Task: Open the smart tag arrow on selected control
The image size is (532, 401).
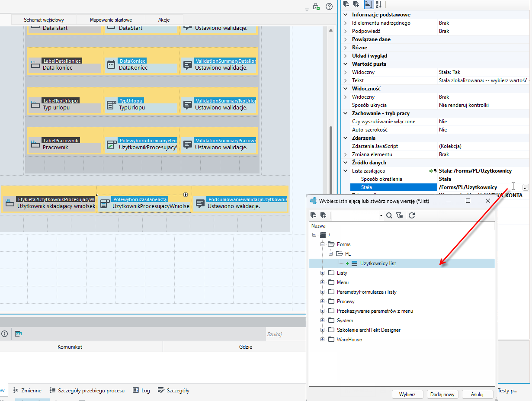Action: pyautogui.click(x=186, y=195)
